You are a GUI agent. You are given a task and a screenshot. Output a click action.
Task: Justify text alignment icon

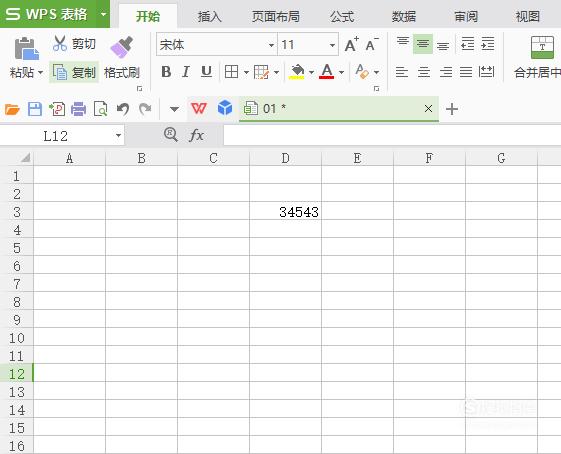(x=466, y=72)
